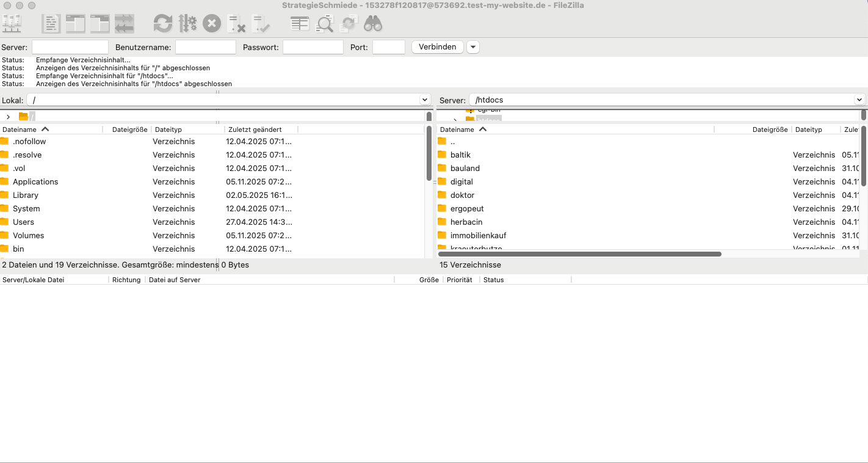Open the quickconnect history dropdown arrow
868x463 pixels.
coord(473,47)
